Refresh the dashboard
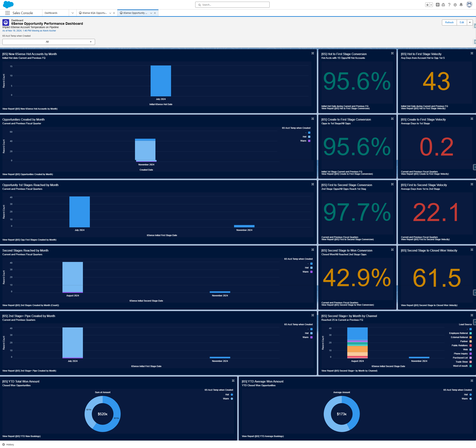The height and width of the screenshot is (448, 476). (x=449, y=23)
